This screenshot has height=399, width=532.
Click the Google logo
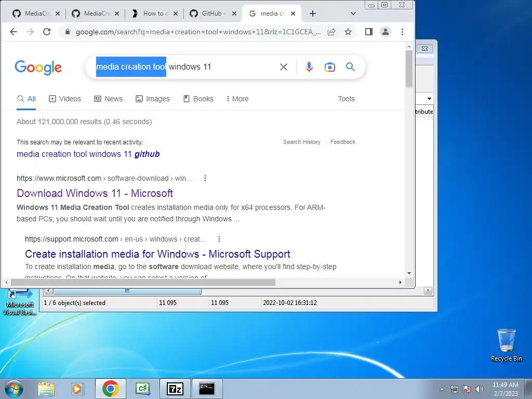[38, 68]
